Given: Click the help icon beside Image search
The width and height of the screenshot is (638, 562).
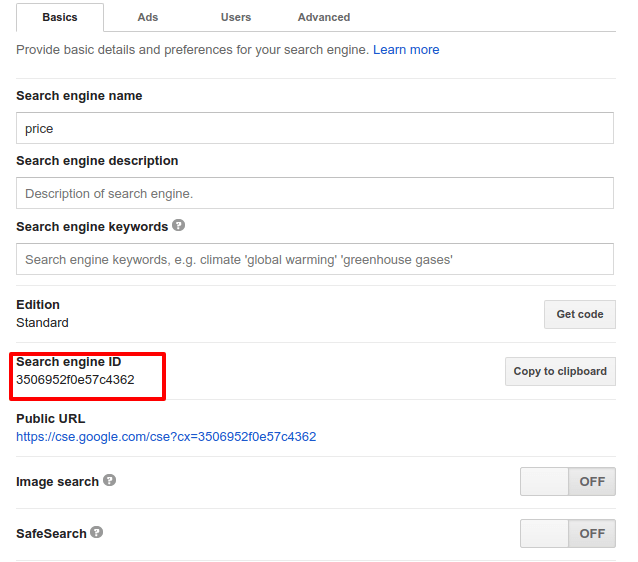Looking at the screenshot, I should pyautogui.click(x=110, y=481).
